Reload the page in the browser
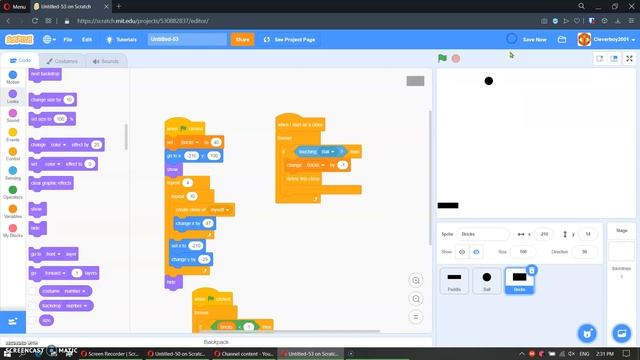 [35, 21]
